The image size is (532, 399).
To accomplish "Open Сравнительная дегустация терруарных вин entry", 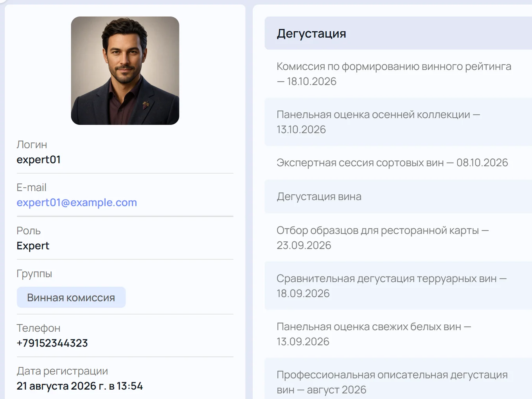I will [x=398, y=286].
